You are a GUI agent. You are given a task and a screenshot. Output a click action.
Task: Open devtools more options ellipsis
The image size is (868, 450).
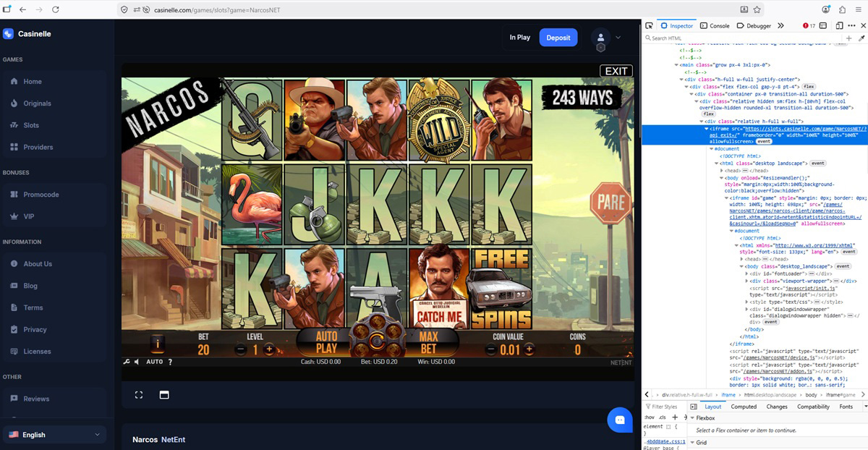tap(851, 25)
